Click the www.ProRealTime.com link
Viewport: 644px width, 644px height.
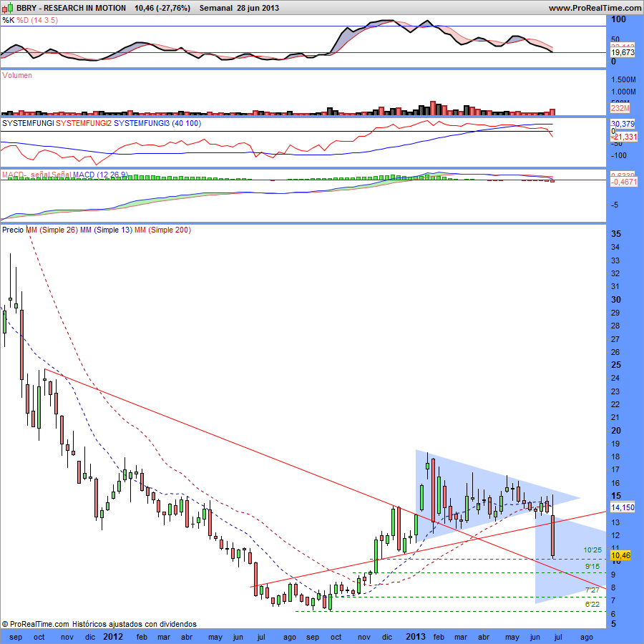click(595, 8)
